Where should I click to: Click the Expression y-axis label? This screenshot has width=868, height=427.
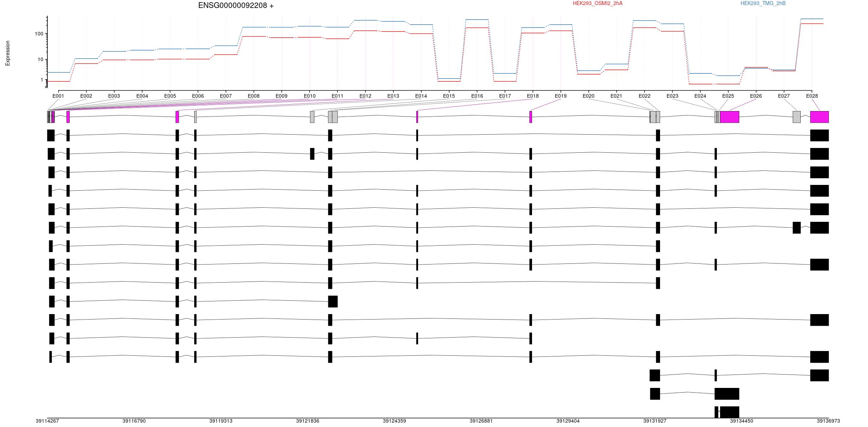[x=8, y=53]
